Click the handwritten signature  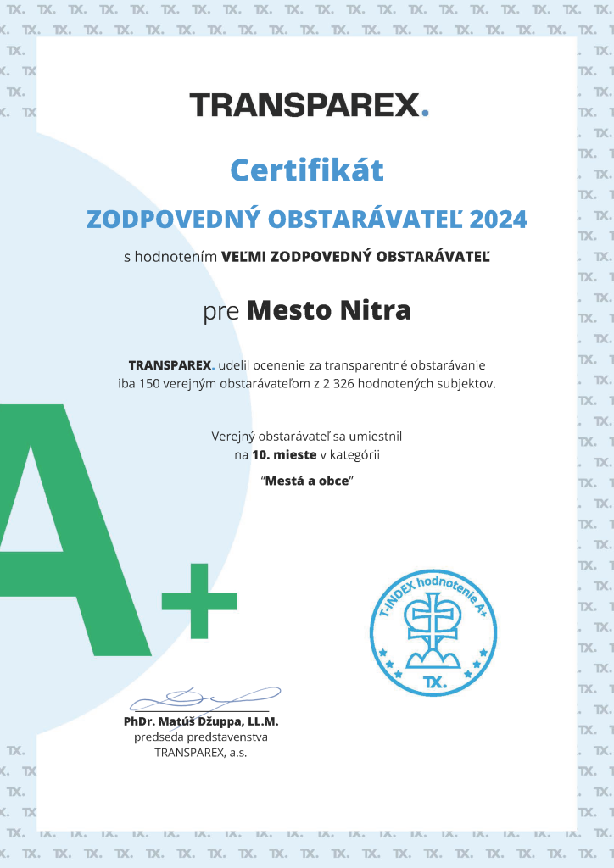pos(204,699)
